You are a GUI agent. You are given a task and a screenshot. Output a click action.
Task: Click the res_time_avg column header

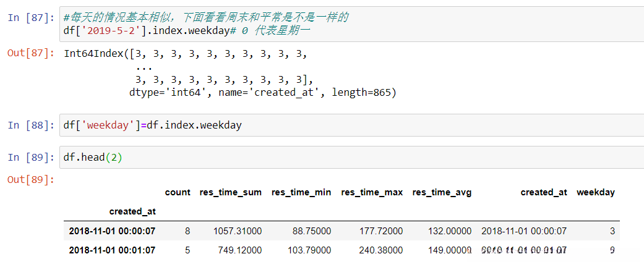tap(442, 192)
